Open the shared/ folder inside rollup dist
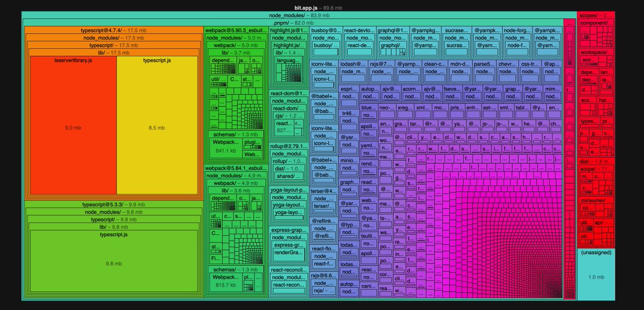The width and height of the screenshot is (644, 310). (x=288, y=176)
